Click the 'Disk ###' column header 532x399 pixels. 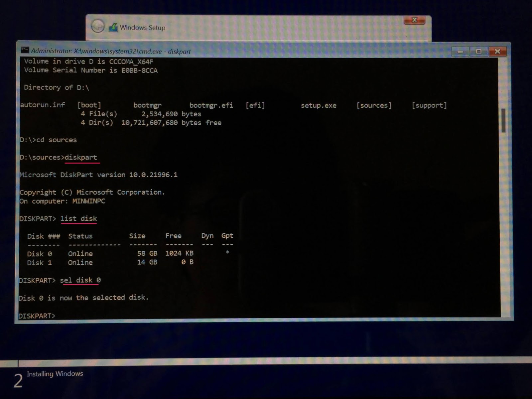[x=44, y=236]
